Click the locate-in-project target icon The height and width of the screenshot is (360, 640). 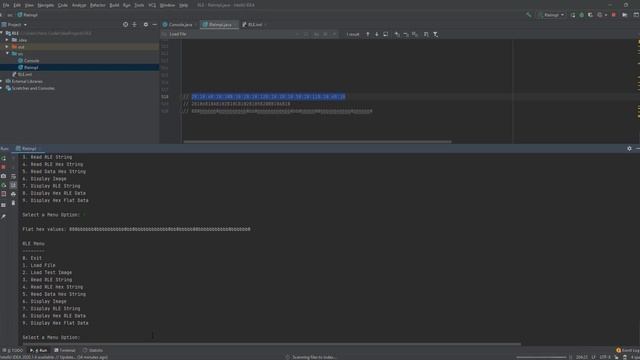(x=125, y=24)
